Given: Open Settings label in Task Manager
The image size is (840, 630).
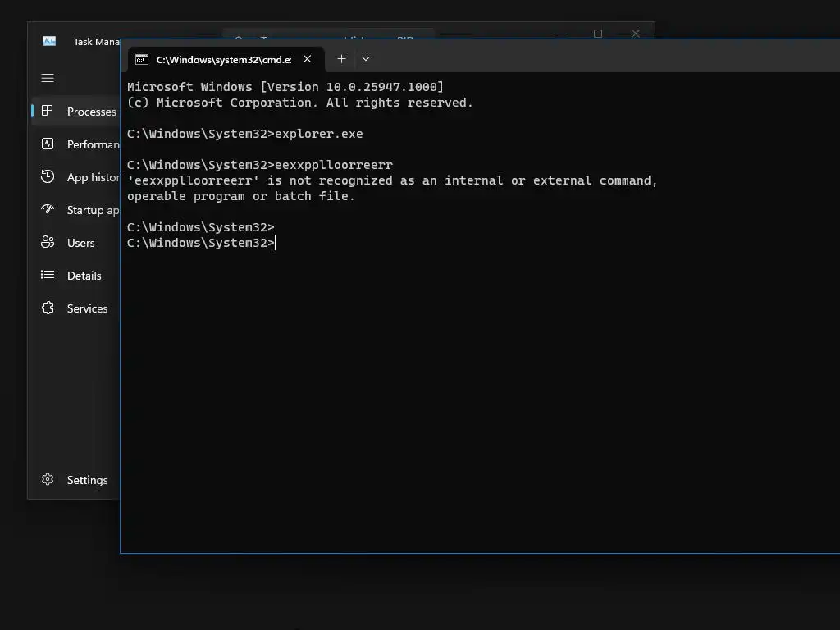Looking at the screenshot, I should pos(87,480).
